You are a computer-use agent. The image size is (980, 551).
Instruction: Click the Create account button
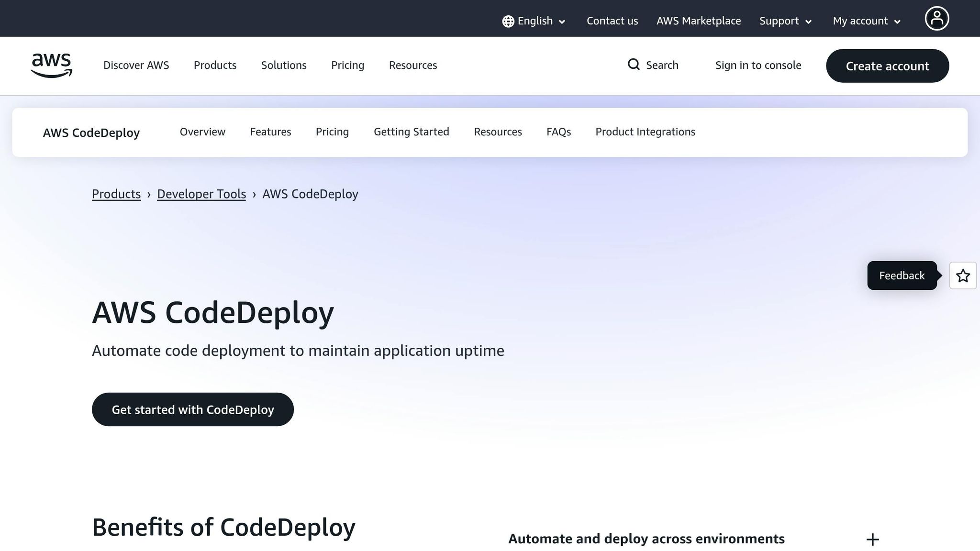pyautogui.click(x=887, y=66)
